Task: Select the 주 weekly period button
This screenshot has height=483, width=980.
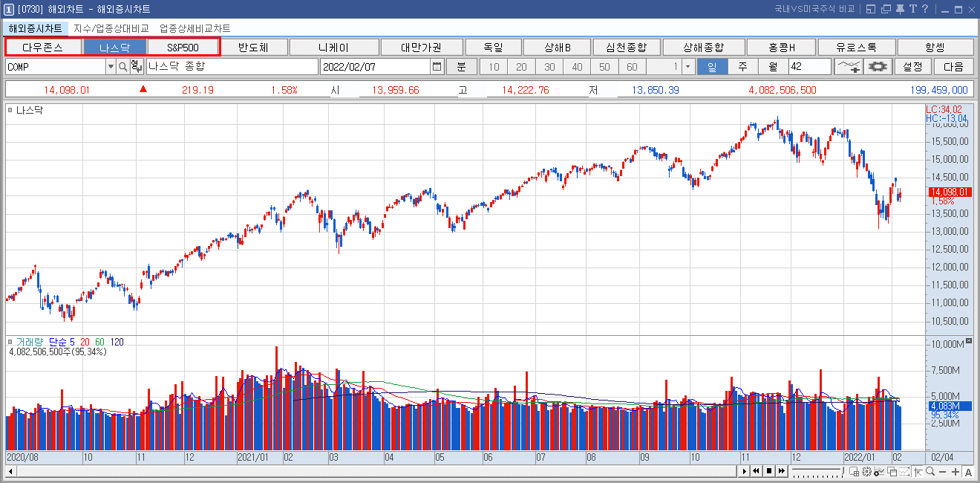Action: [x=742, y=67]
